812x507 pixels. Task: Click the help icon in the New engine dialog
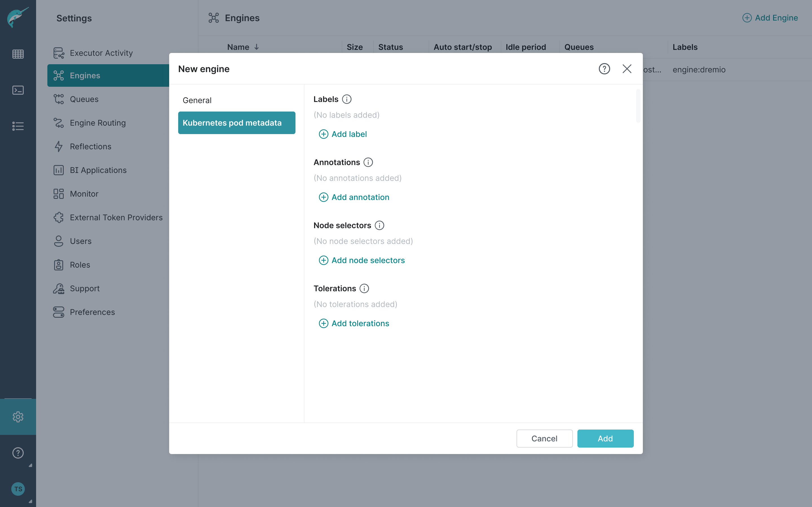[604, 68]
